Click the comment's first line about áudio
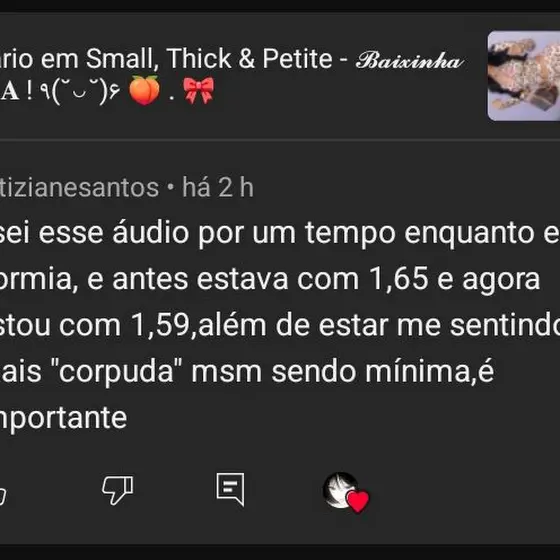The height and width of the screenshot is (560, 560). tap(280, 233)
